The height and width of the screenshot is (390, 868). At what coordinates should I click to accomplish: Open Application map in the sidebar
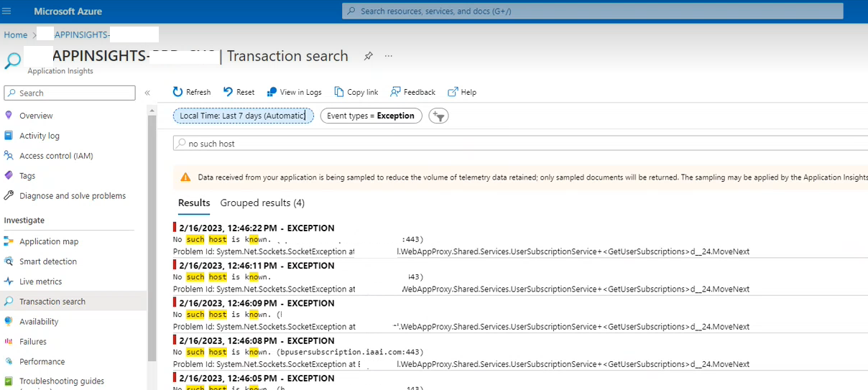[x=49, y=242]
